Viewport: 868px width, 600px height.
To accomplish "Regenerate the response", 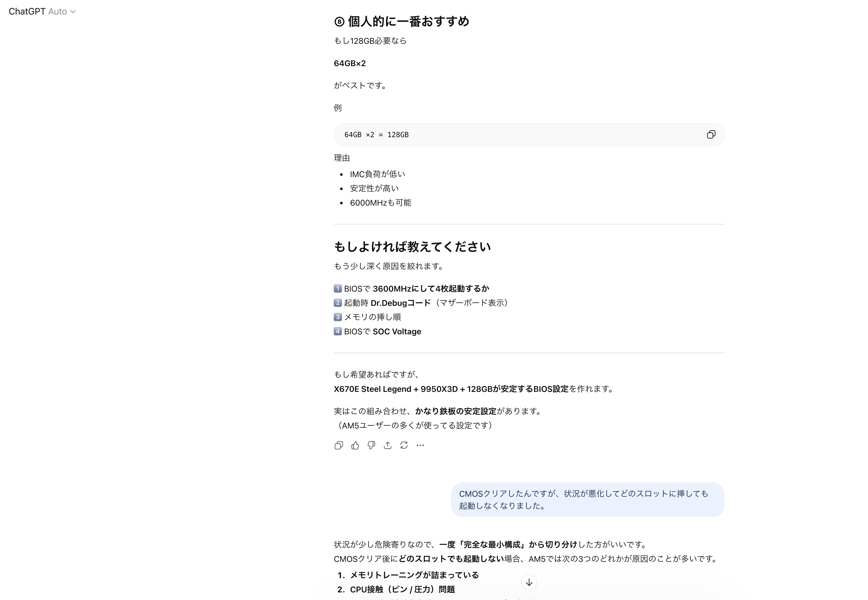I will (404, 446).
